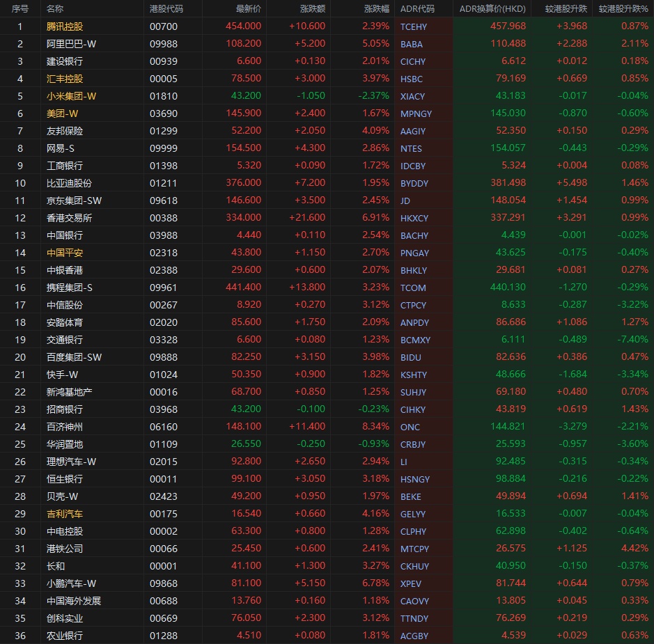Click the 招商银行 stock name
This screenshot has width=654, height=644.
(x=65, y=409)
